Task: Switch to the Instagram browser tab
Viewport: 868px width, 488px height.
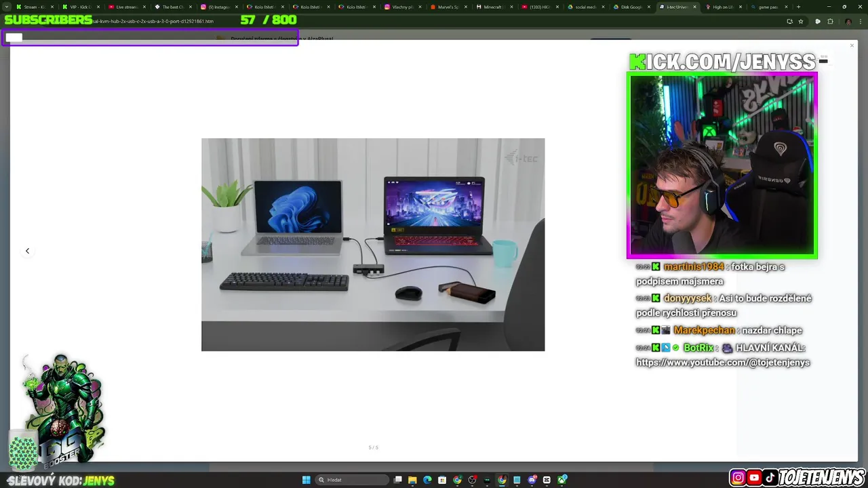Action: (218, 7)
